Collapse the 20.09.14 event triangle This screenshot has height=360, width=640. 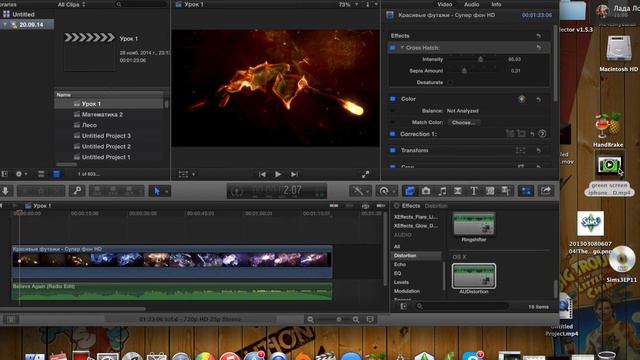tap(5, 24)
